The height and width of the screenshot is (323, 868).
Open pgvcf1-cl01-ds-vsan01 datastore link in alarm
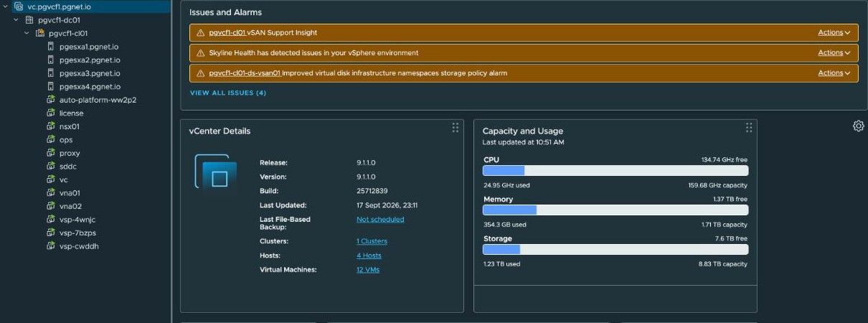click(x=245, y=73)
